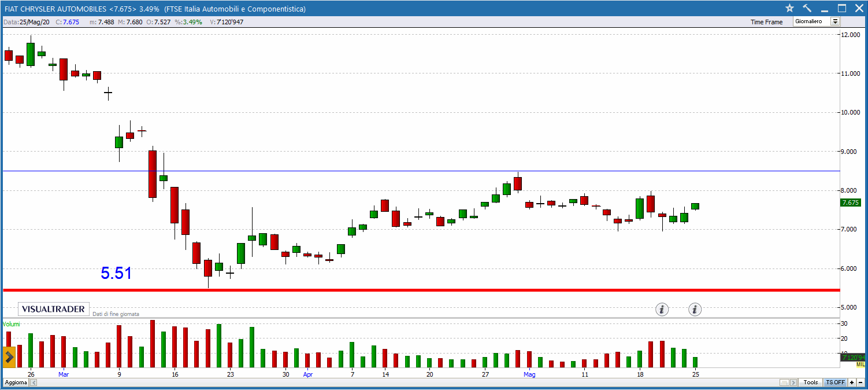
Task: Click the Aggiorna button
Action: [x=15, y=382]
